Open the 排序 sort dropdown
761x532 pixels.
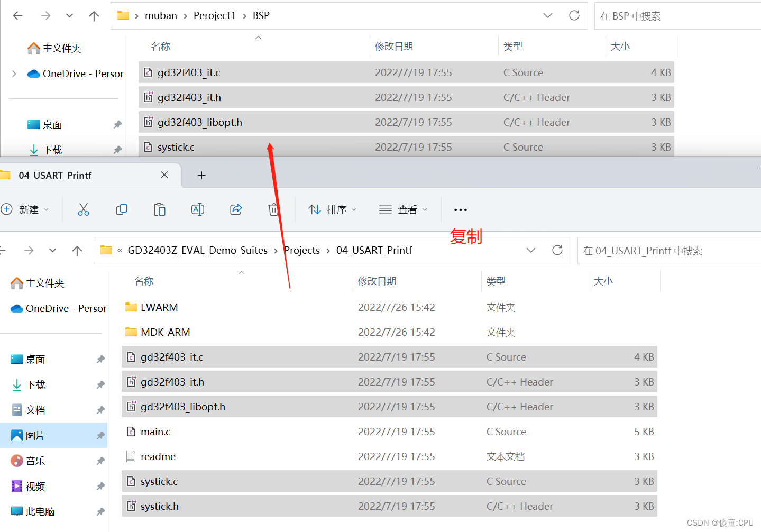click(x=333, y=209)
